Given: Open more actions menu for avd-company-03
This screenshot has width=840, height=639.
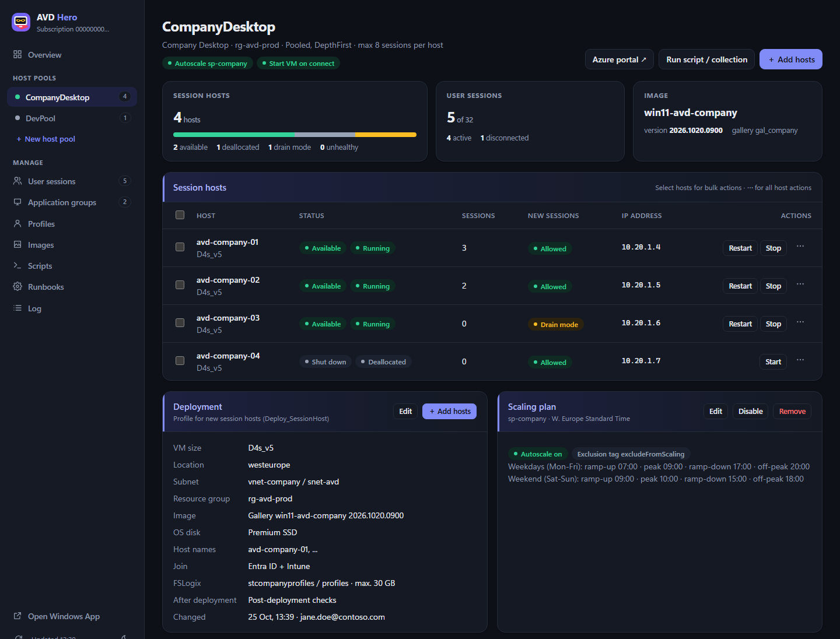Looking at the screenshot, I should pyautogui.click(x=800, y=322).
